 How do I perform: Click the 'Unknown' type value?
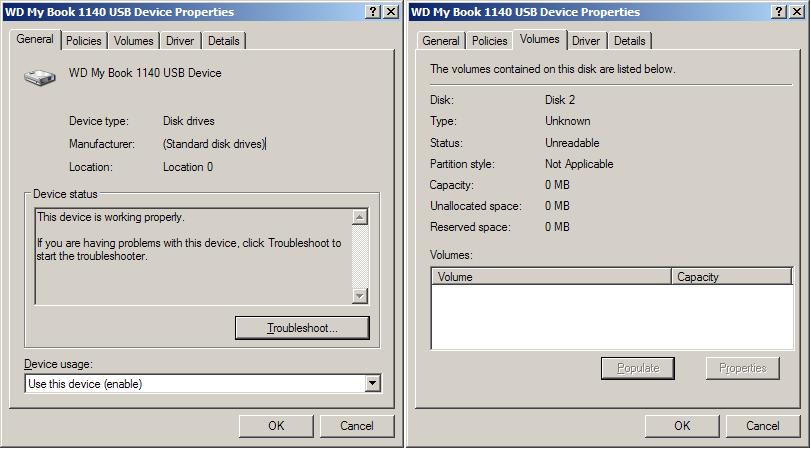(x=567, y=121)
